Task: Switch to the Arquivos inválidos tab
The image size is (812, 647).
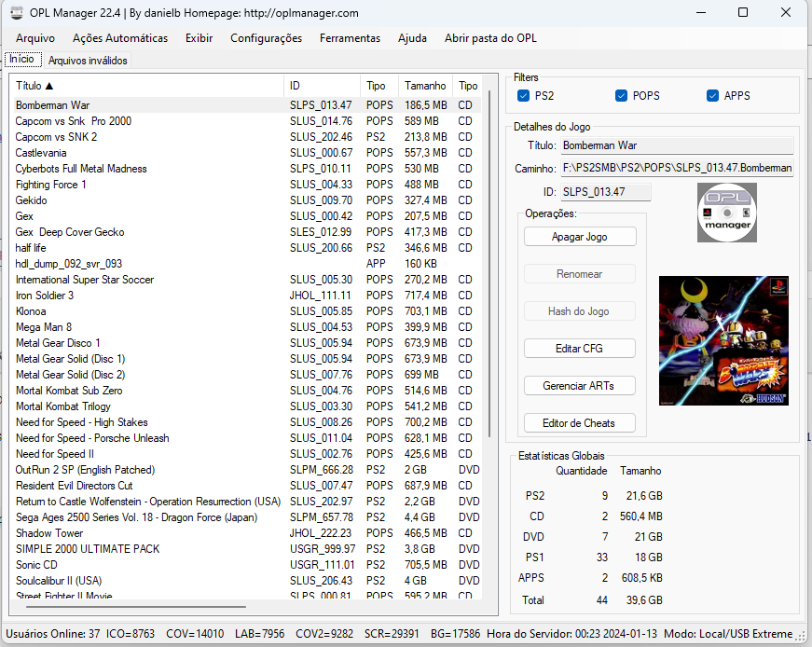Action: tap(88, 60)
